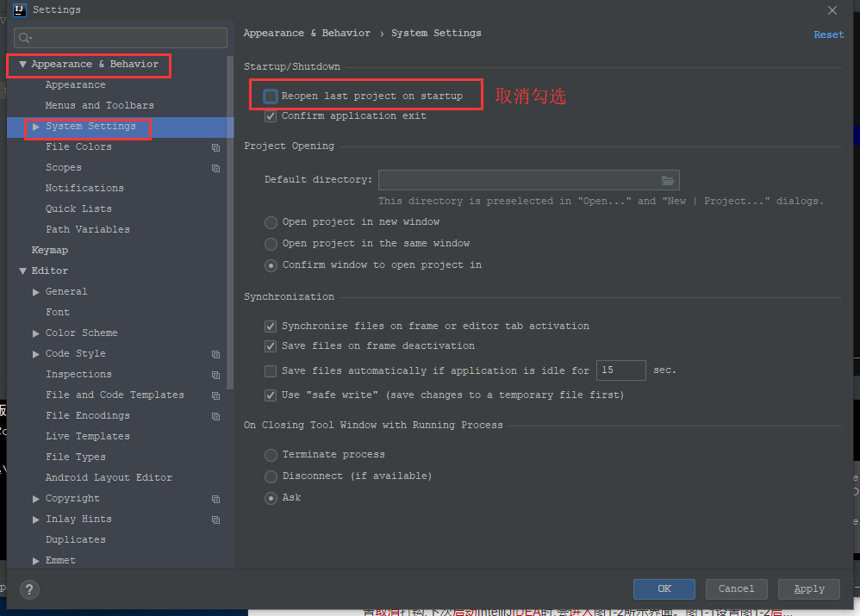Click the Cancel button
Viewport: 860px width, 616px height.
point(736,589)
